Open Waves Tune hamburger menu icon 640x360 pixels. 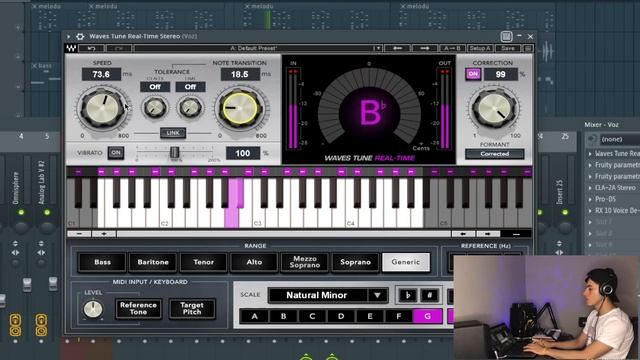528,48
